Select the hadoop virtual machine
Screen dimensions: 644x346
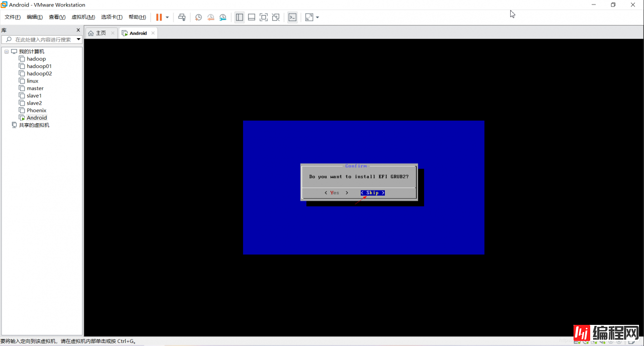click(x=36, y=59)
